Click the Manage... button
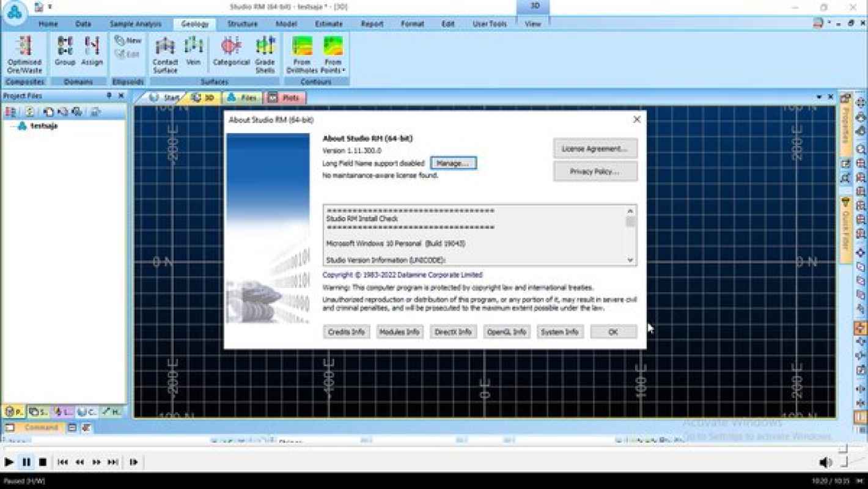Image resolution: width=868 pixels, height=489 pixels. pos(453,163)
